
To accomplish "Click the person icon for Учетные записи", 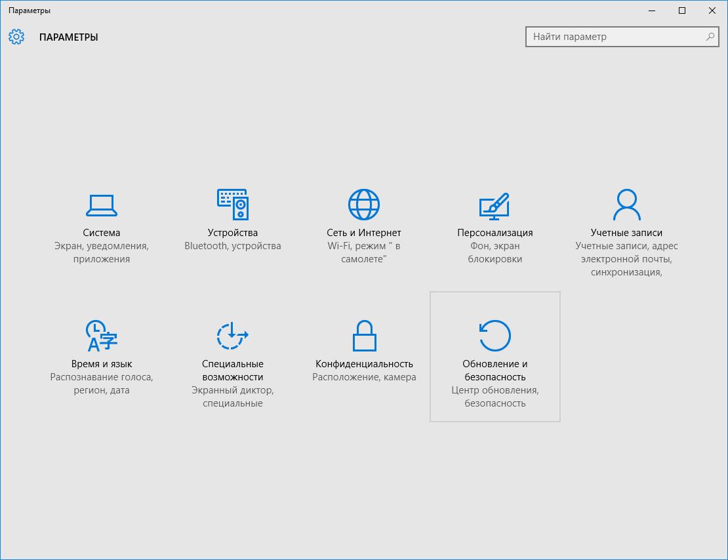I will pos(626,205).
